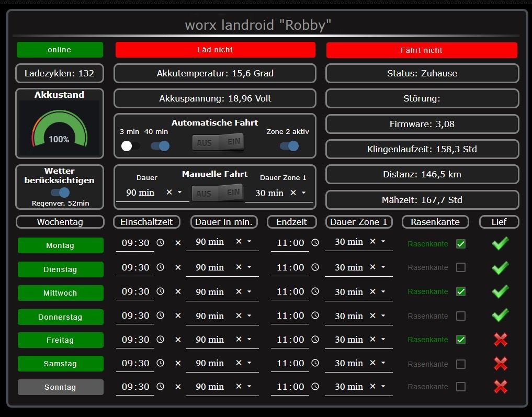Open the clock picker for Sonntag Endzeit

point(315,387)
